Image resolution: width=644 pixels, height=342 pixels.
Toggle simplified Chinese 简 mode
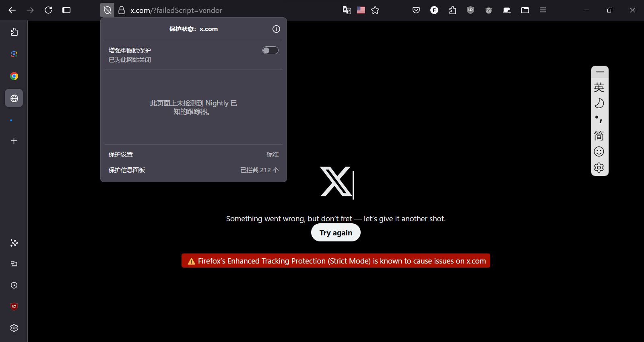pyautogui.click(x=599, y=136)
